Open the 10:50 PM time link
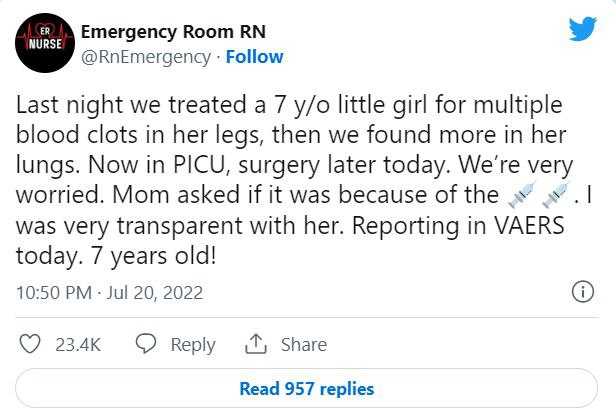616x416 pixels. pyautogui.click(x=56, y=293)
